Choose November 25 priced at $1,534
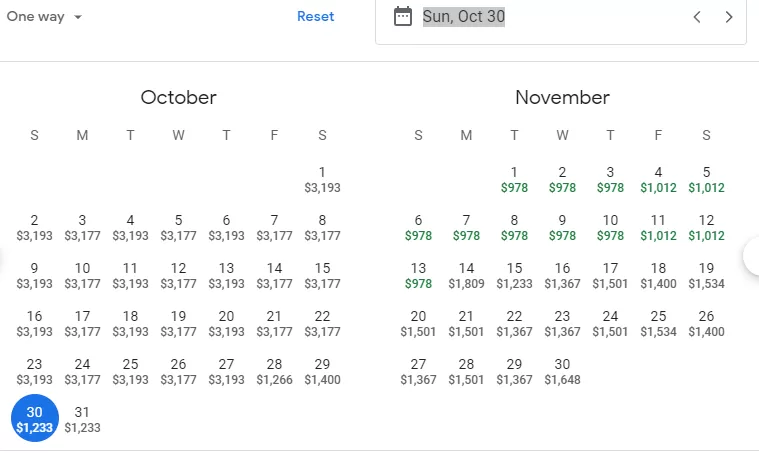The width and height of the screenshot is (759, 453). pyautogui.click(x=658, y=323)
